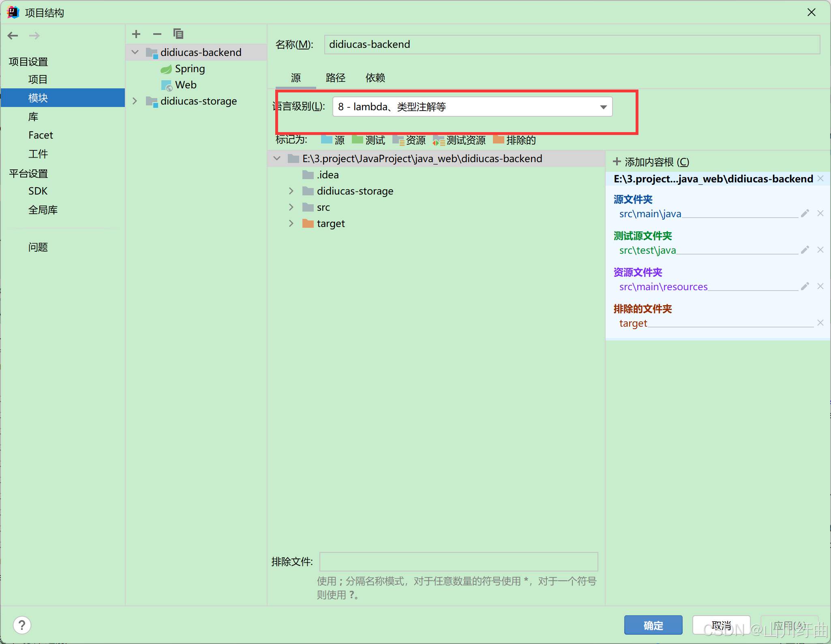Expand the src folder in content tree
Image resolution: width=831 pixels, height=644 pixels.
291,207
